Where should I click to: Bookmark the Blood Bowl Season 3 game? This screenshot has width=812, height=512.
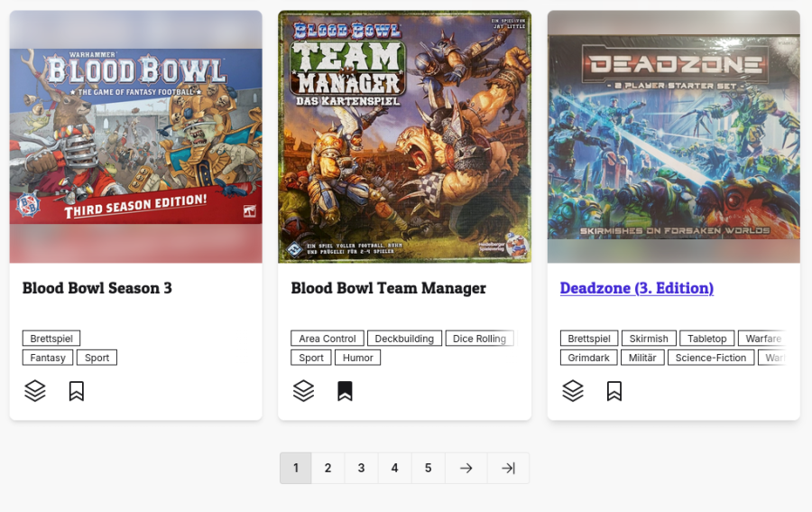77,391
